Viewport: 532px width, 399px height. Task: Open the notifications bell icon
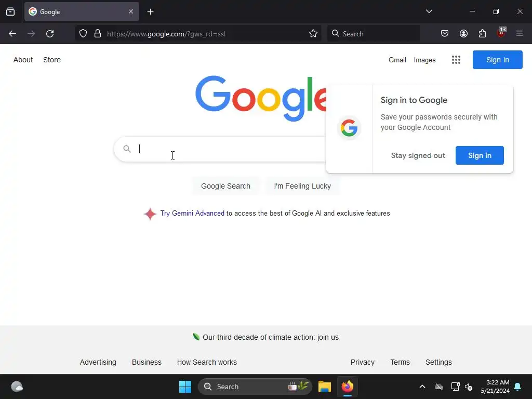click(x=518, y=387)
